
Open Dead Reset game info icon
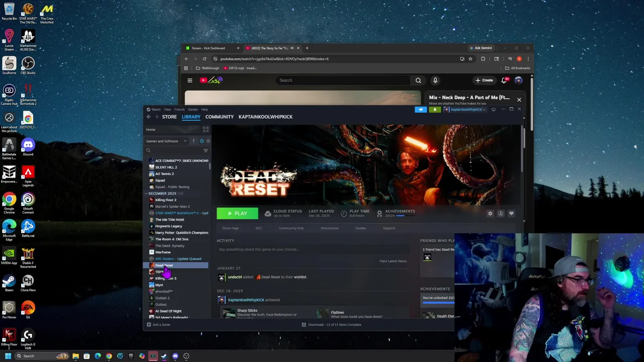(501, 214)
